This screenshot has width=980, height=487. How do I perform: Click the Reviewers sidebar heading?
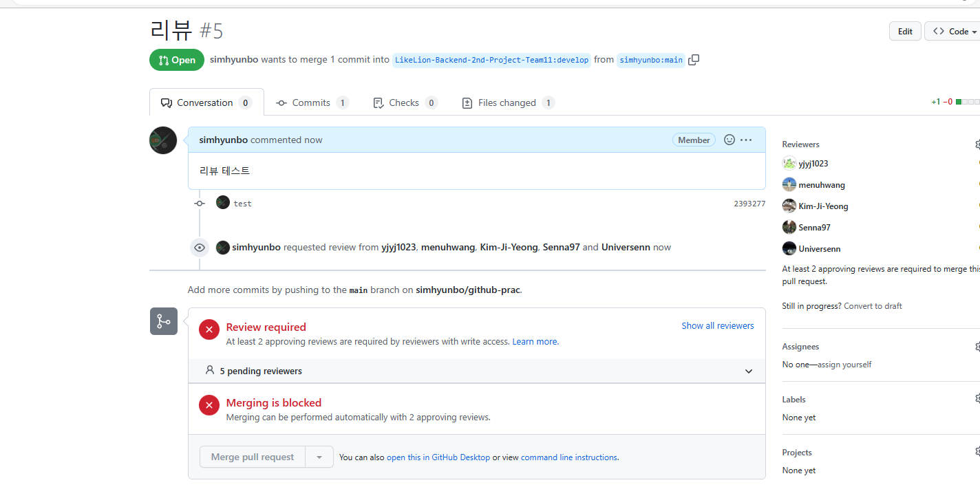(800, 144)
